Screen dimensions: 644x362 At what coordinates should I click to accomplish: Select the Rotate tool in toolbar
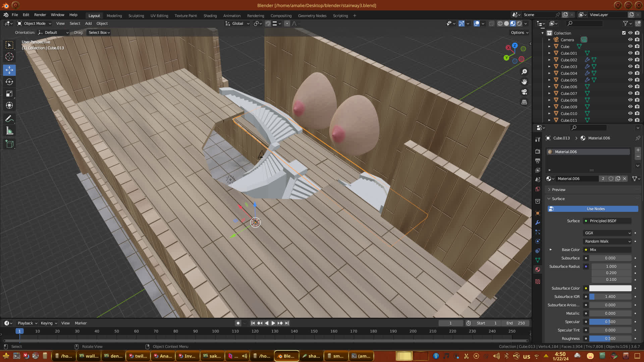click(x=9, y=82)
